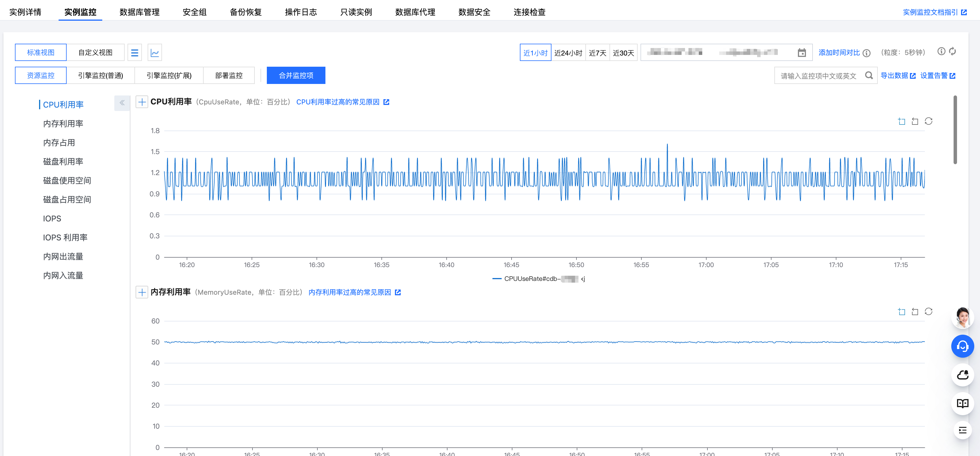Switch to 安全组 tab
This screenshot has width=980, height=456.
click(194, 12)
